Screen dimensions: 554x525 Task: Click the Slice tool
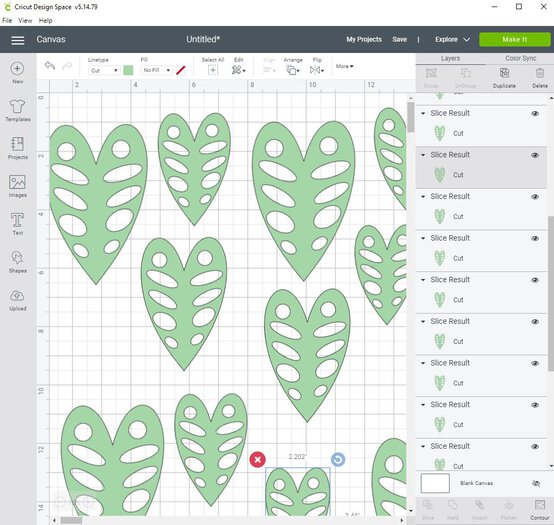(428, 505)
